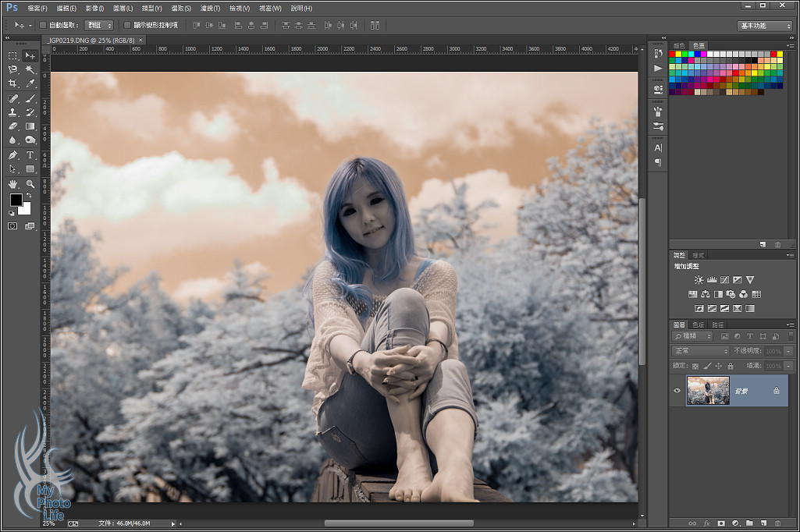800x532 pixels.
Task: Open the History panel icon
Action: 658,54
